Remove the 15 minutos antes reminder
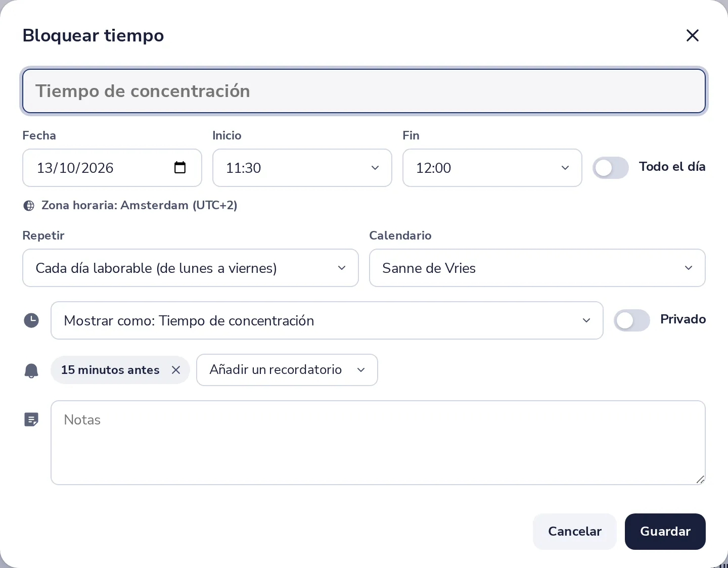Screen dimensions: 728x568 176,370
